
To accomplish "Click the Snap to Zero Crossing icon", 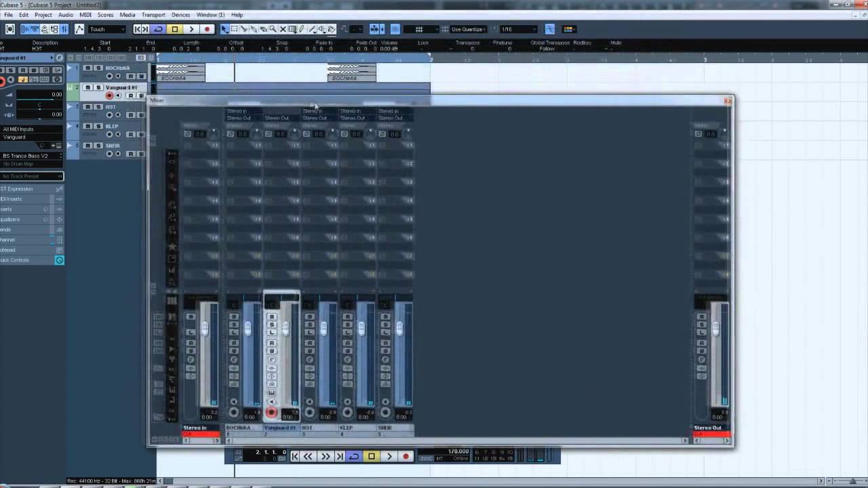I will tap(549, 29).
